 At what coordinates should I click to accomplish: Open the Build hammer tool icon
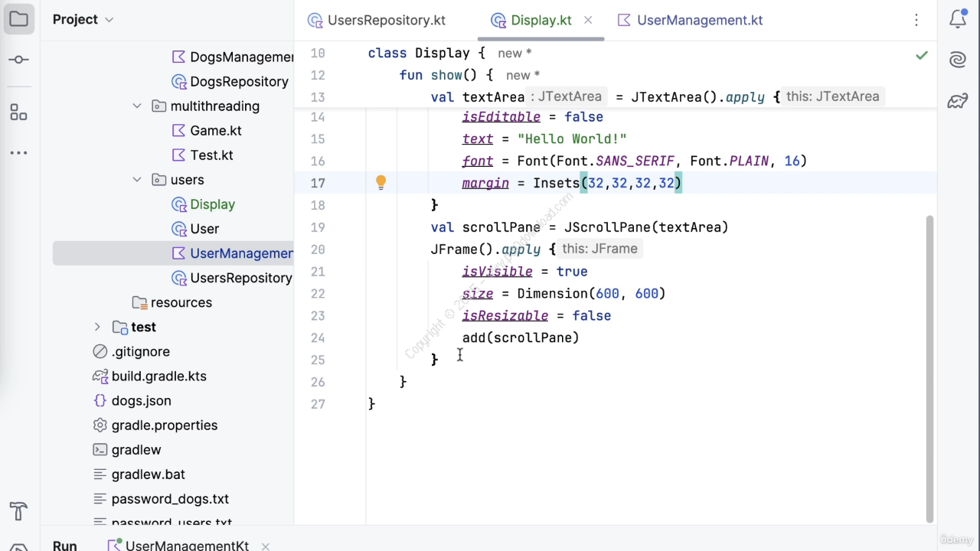pos(19,510)
